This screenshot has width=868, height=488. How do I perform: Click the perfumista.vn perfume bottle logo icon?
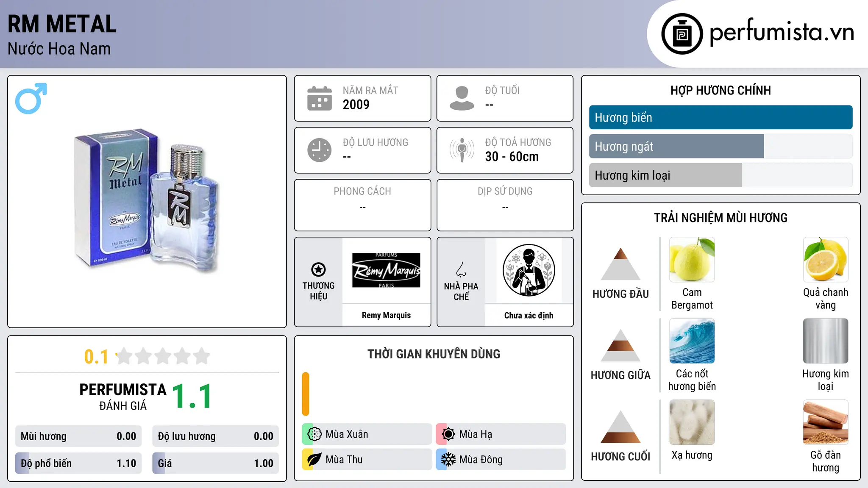[682, 34]
